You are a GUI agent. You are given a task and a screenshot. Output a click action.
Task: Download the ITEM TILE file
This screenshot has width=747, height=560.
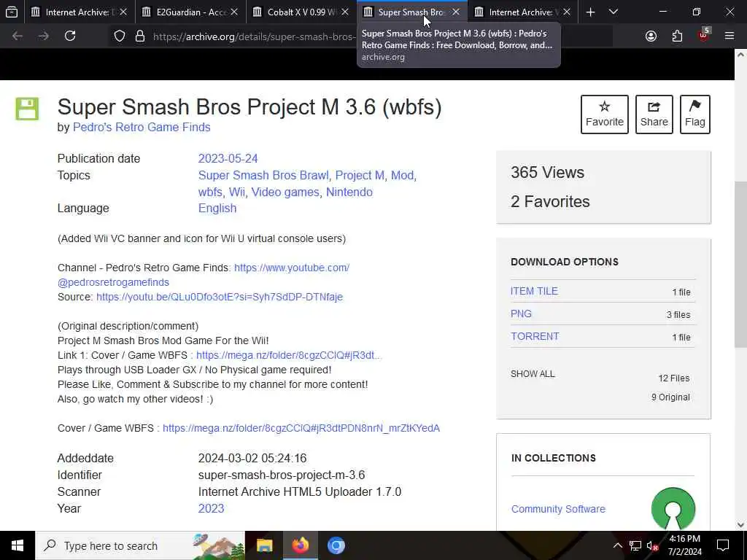[534, 292]
